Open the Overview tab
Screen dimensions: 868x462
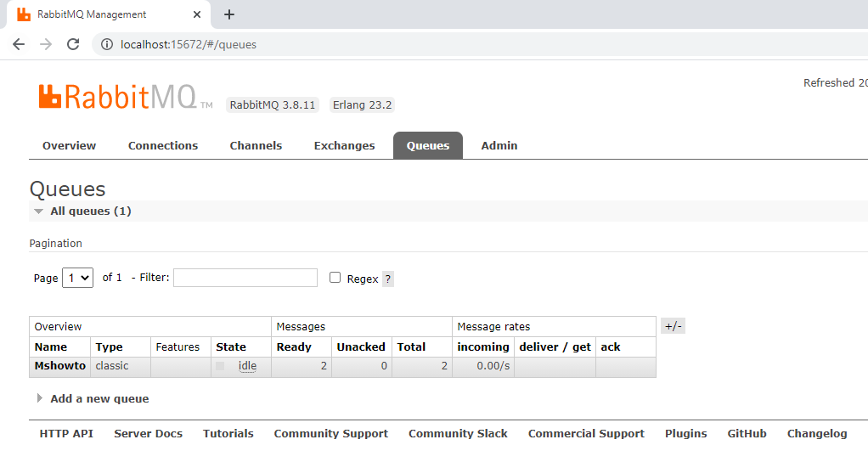(69, 145)
